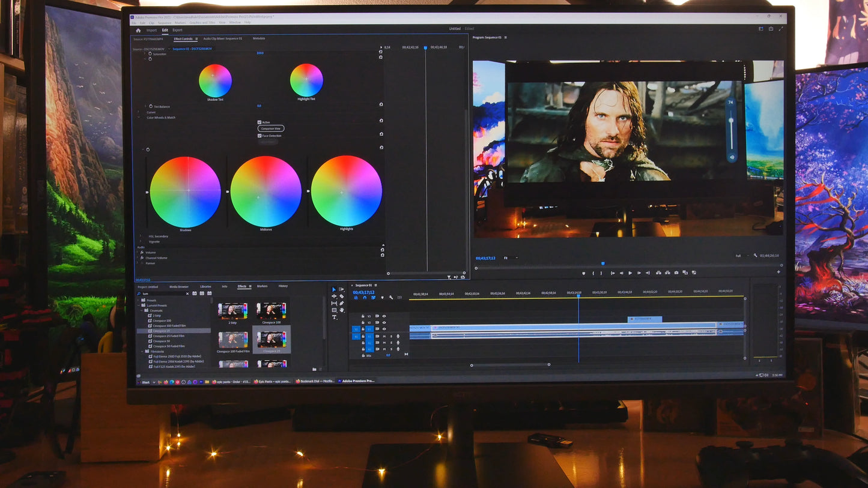This screenshot has width=868, height=488.
Task: Go to the Home screen icon
Action: click(x=138, y=30)
